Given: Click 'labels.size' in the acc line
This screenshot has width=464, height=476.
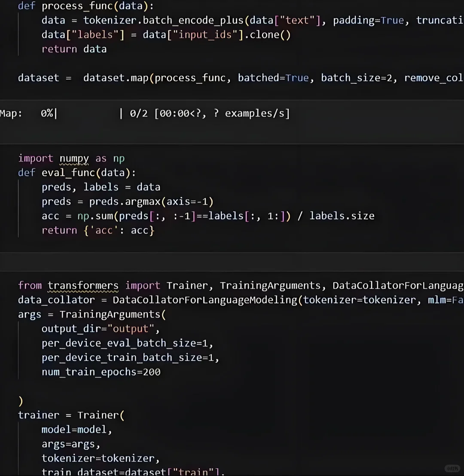Looking at the screenshot, I should tap(342, 216).
